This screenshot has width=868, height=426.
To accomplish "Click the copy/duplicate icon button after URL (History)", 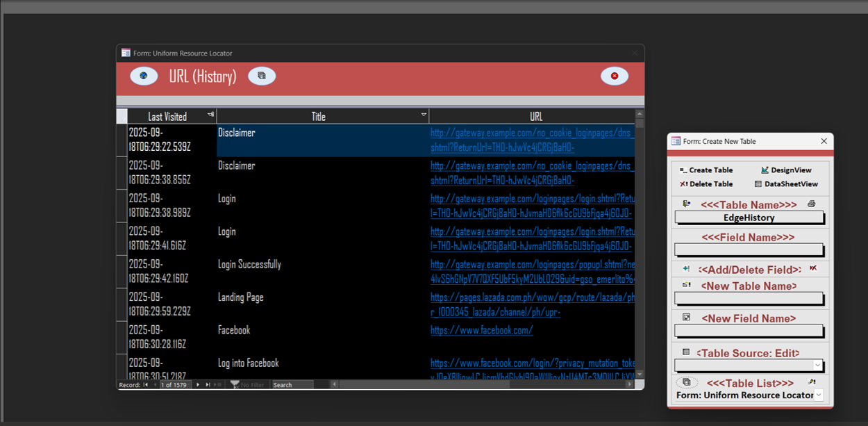I will [x=262, y=76].
